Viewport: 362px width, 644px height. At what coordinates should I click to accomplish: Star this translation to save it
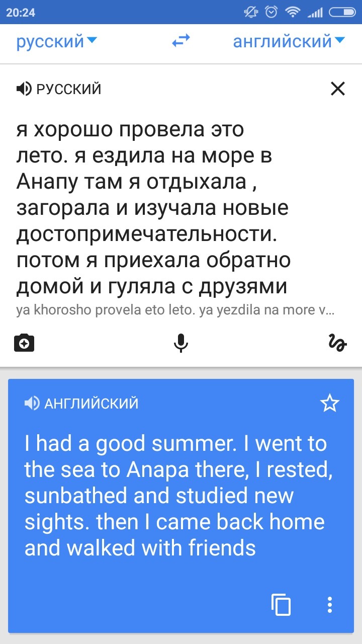[330, 403]
